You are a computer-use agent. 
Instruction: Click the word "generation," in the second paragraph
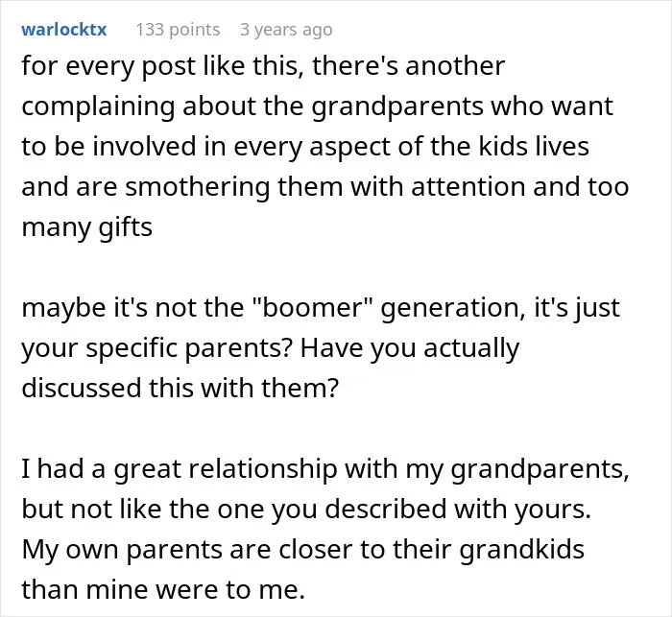click(x=452, y=308)
